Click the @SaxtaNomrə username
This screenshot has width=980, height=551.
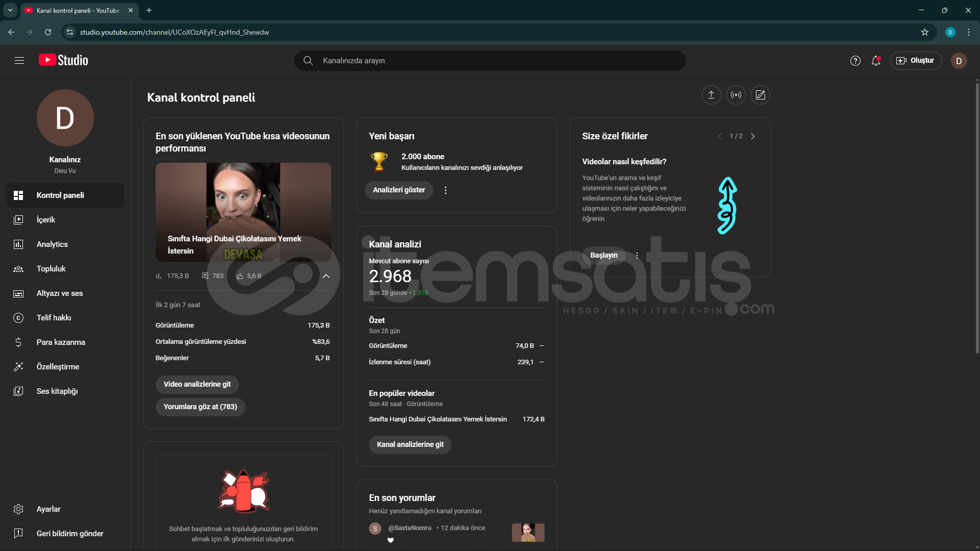coord(409,528)
